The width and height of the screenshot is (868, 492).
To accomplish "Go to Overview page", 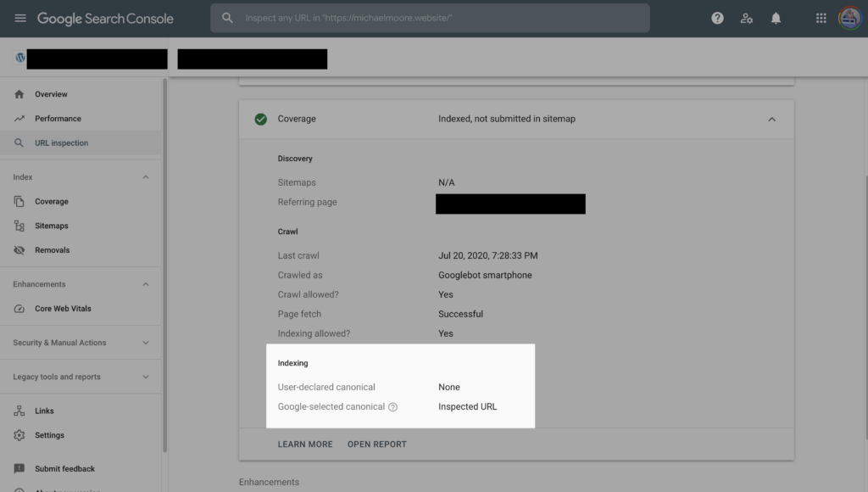I will [81, 94].
